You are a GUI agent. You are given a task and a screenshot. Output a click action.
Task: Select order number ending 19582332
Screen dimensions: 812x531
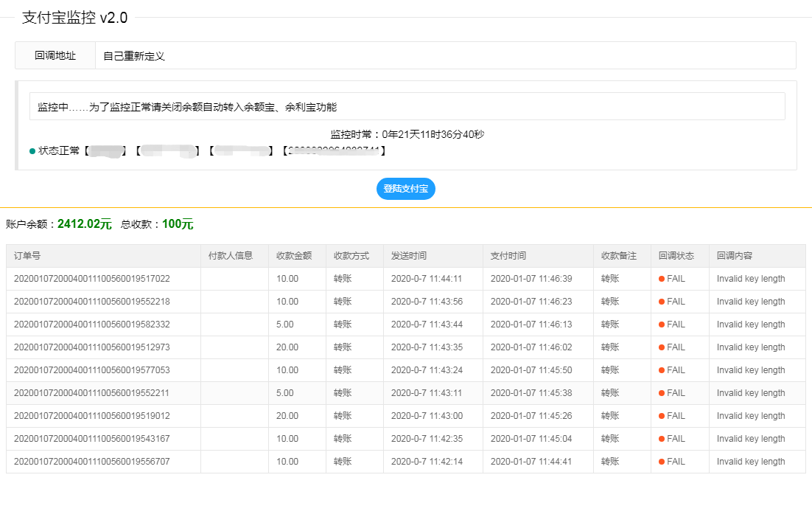tap(91, 324)
